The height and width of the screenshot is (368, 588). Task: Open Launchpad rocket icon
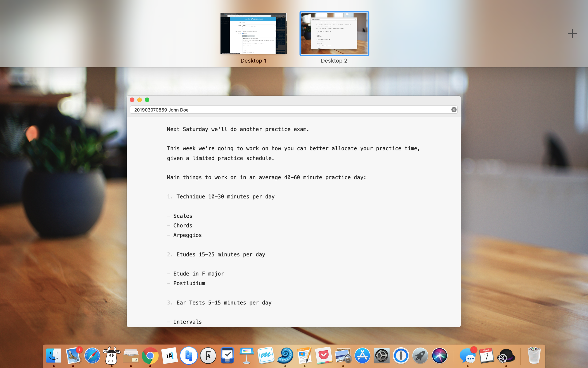tap(420, 356)
